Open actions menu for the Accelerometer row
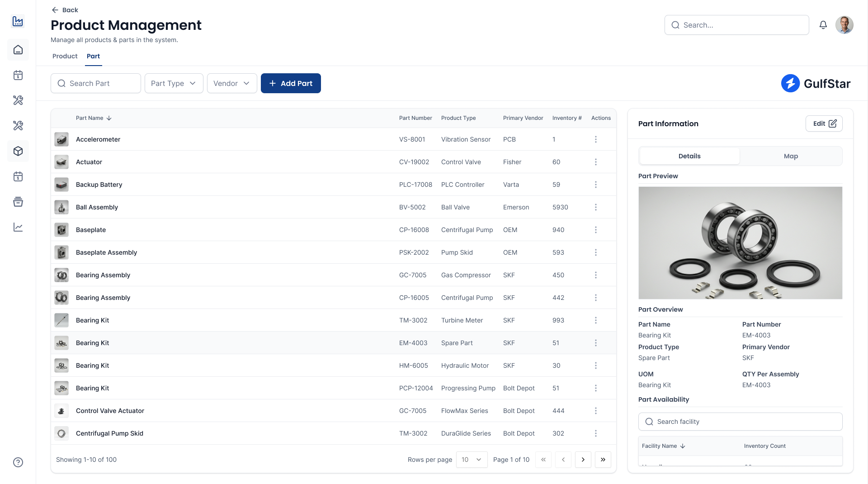 pyautogui.click(x=596, y=139)
